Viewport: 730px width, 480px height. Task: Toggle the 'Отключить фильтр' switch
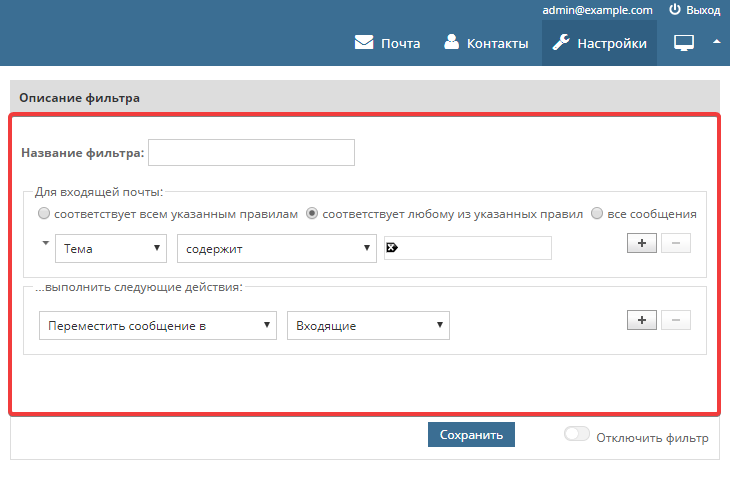pyautogui.click(x=577, y=435)
